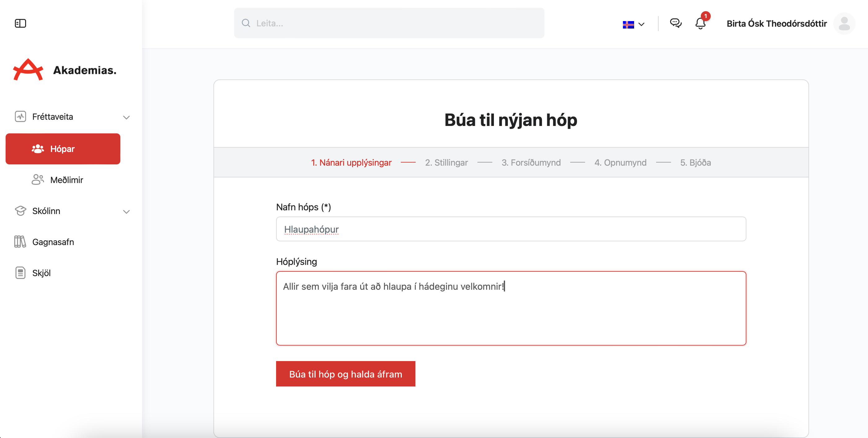Open the chat messages icon
The height and width of the screenshot is (438, 868).
676,23
